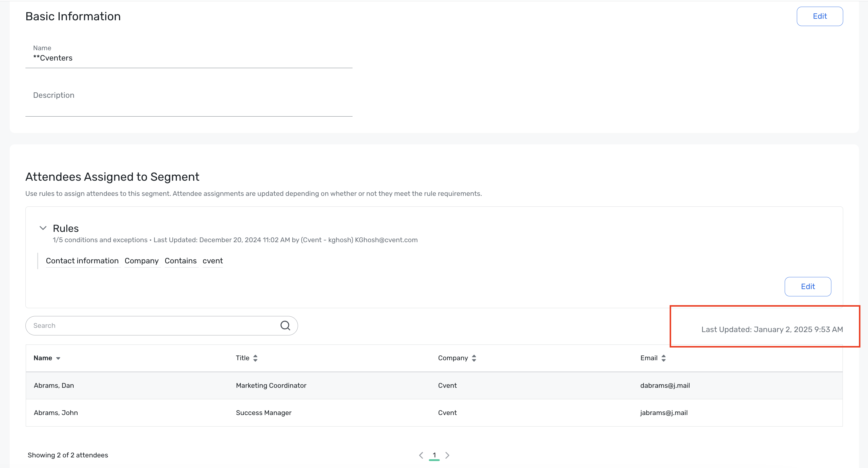Image resolution: width=868 pixels, height=468 pixels.
Task: Go to previous page arrow
Action: coord(421,455)
